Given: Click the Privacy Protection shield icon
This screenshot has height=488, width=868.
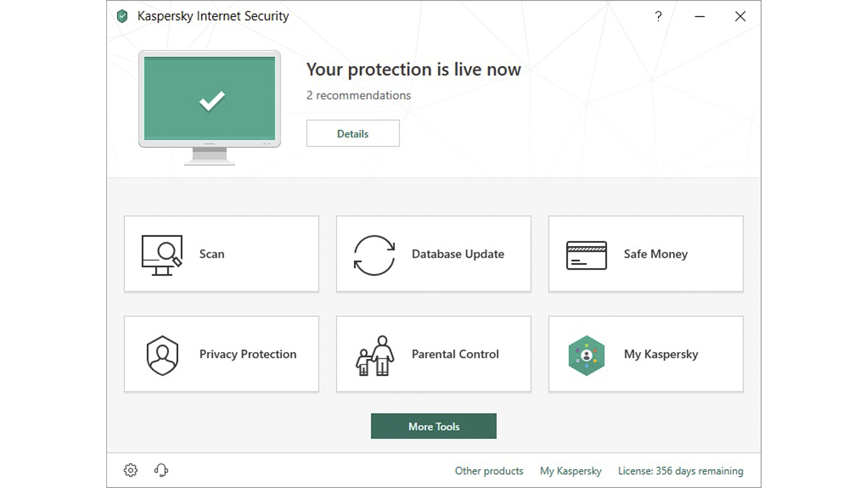Looking at the screenshot, I should 162,355.
